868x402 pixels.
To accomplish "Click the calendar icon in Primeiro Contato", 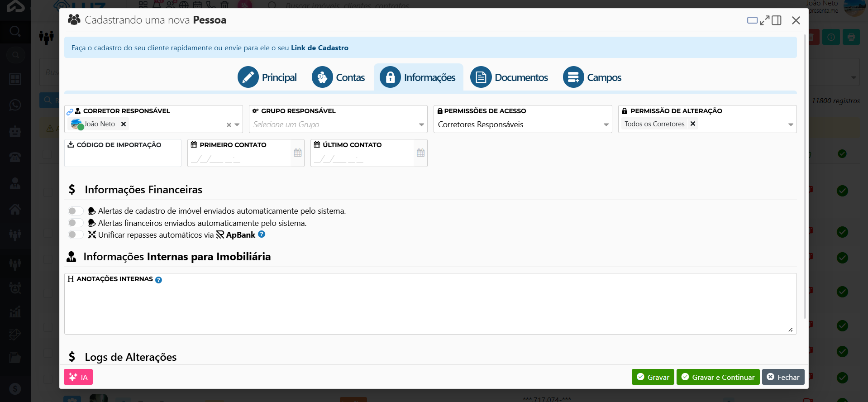I will tap(298, 153).
